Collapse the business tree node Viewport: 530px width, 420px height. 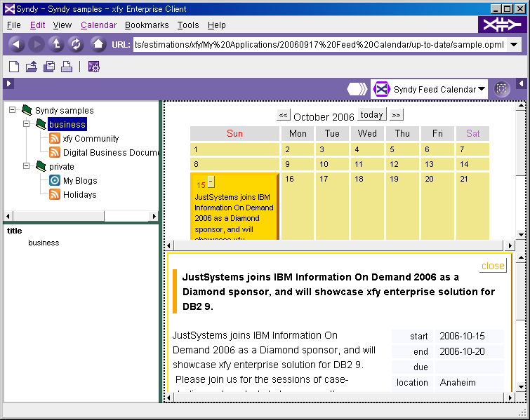tap(27, 124)
